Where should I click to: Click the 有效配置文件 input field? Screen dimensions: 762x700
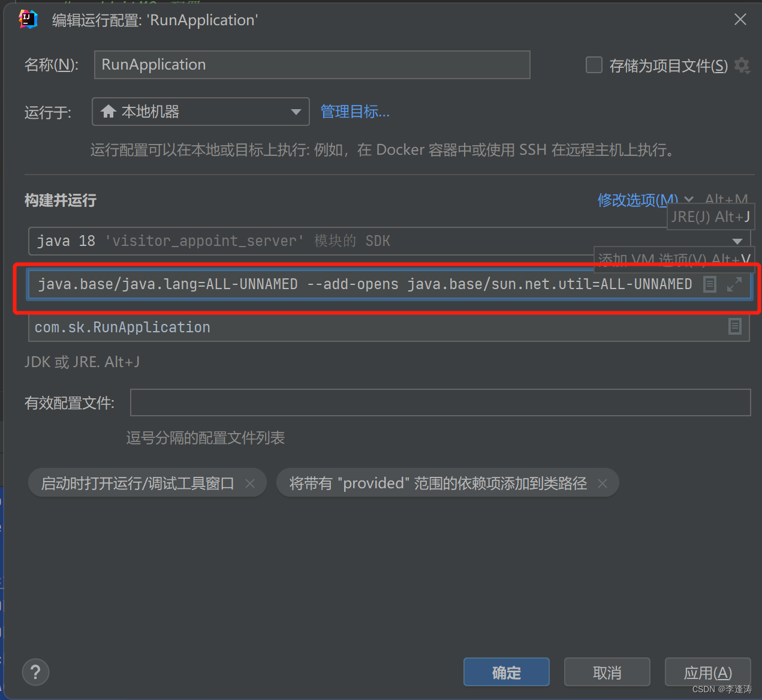(441, 402)
